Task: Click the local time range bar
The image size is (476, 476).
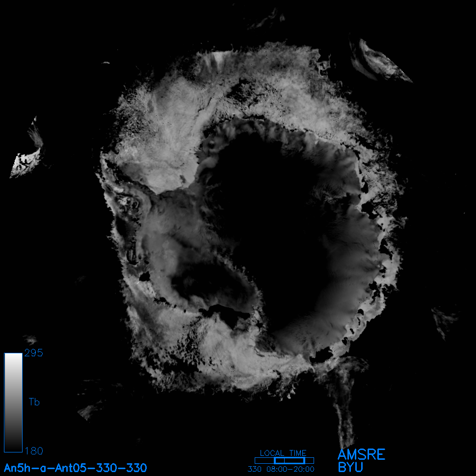Action: (x=284, y=460)
